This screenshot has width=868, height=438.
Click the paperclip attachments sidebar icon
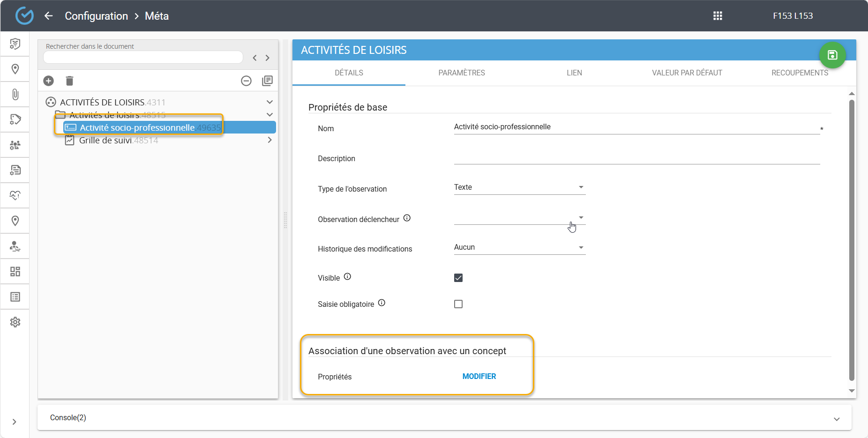(x=15, y=95)
